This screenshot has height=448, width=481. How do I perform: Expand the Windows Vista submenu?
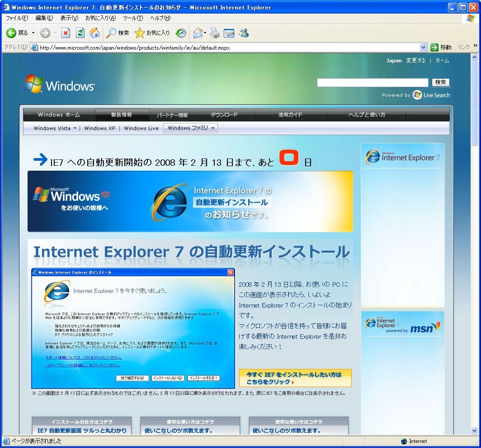point(75,128)
